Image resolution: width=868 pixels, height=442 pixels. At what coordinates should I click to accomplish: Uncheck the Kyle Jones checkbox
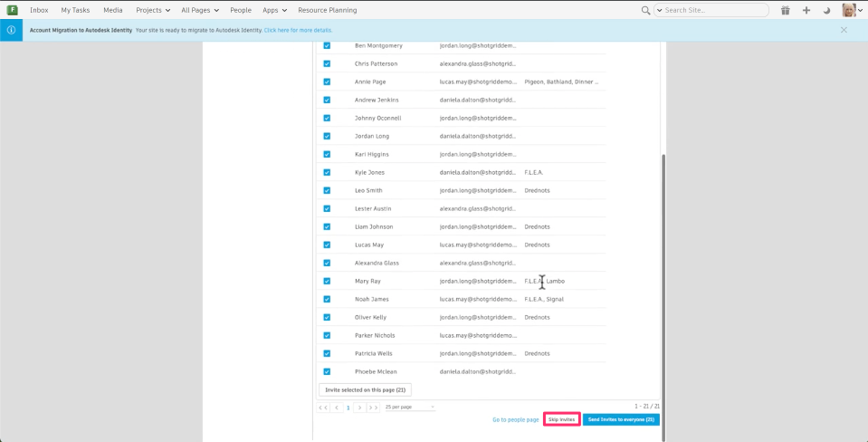327,172
